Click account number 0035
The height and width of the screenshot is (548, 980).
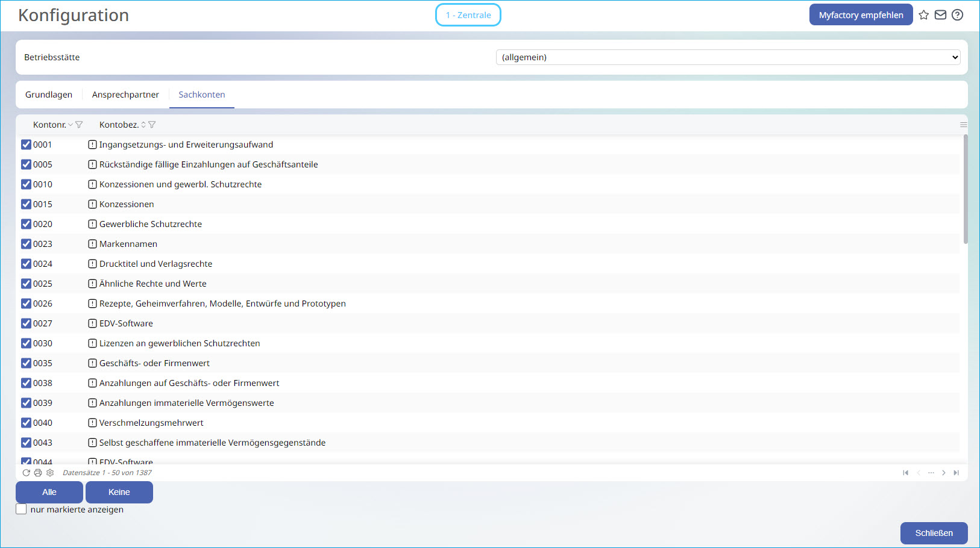tap(43, 363)
